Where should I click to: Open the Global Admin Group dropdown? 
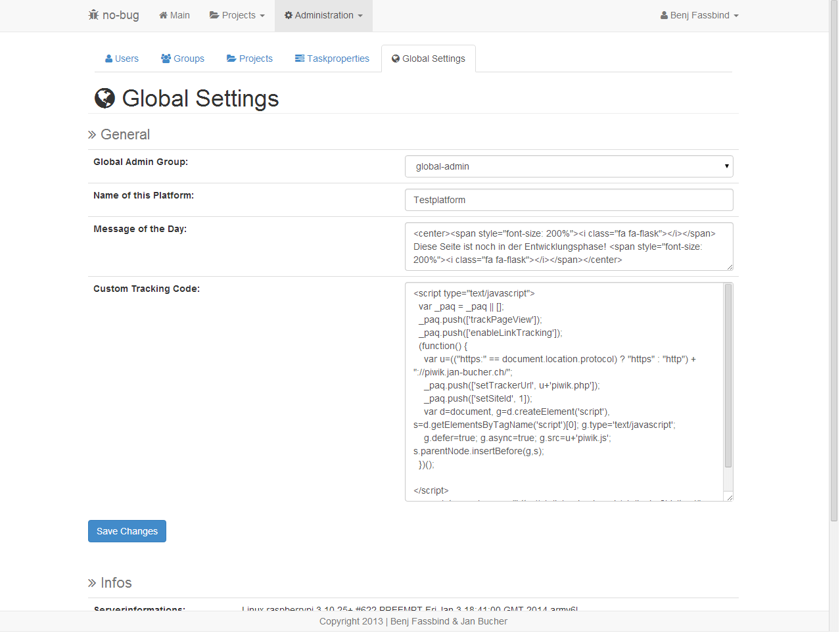tap(569, 166)
